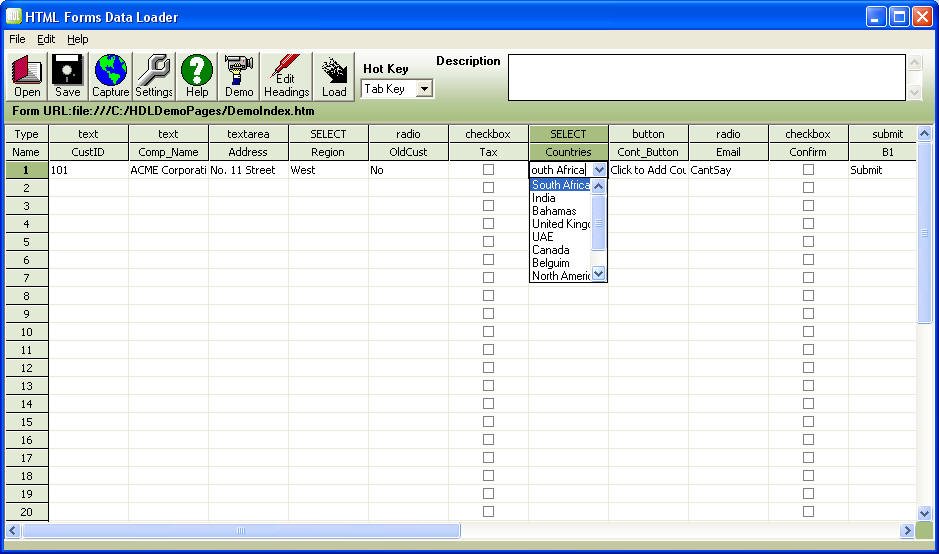The image size is (939, 554).
Task: Click the countries list scroll up arrow
Action: [598, 186]
